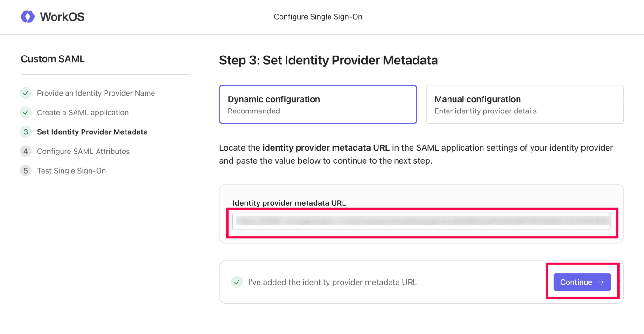Click the step 4 number badge
Viewport: 644px width, 334px height.
pyautogui.click(x=25, y=151)
